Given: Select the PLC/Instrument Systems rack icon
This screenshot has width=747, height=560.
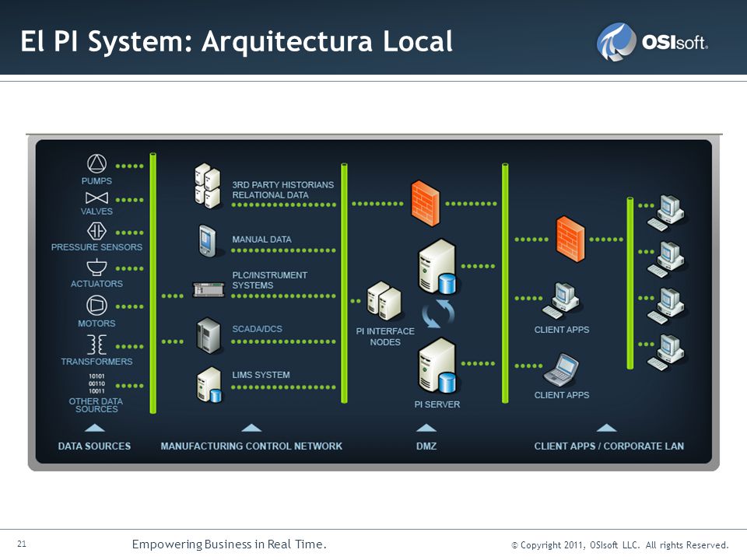Looking at the screenshot, I should [x=209, y=289].
